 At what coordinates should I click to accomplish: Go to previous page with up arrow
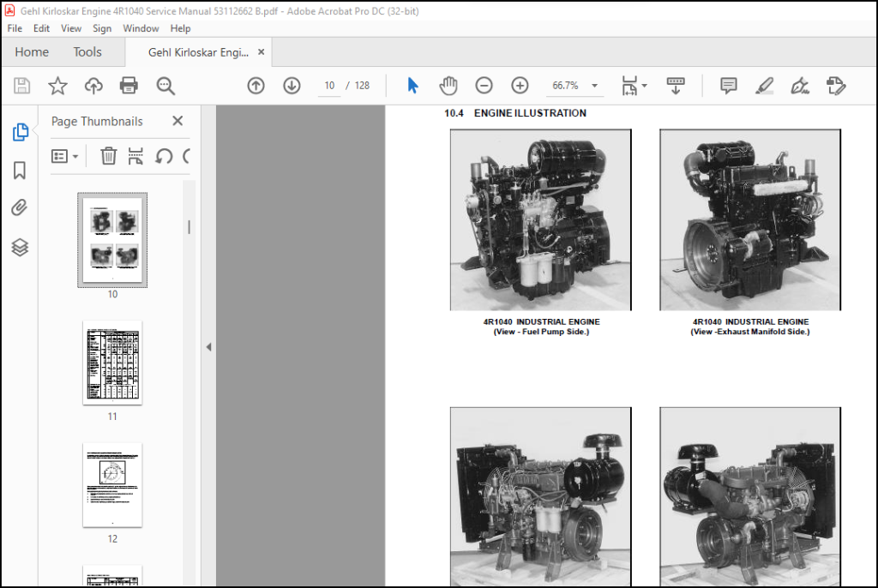click(x=256, y=86)
